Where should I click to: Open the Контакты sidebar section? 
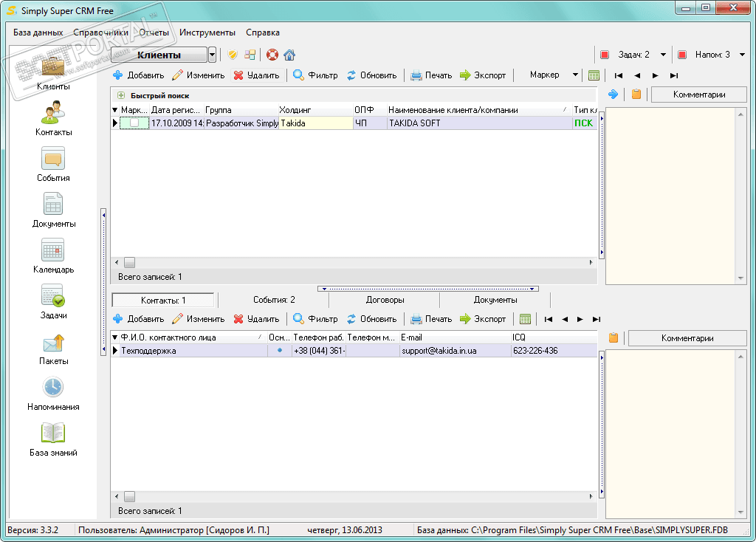[53, 119]
